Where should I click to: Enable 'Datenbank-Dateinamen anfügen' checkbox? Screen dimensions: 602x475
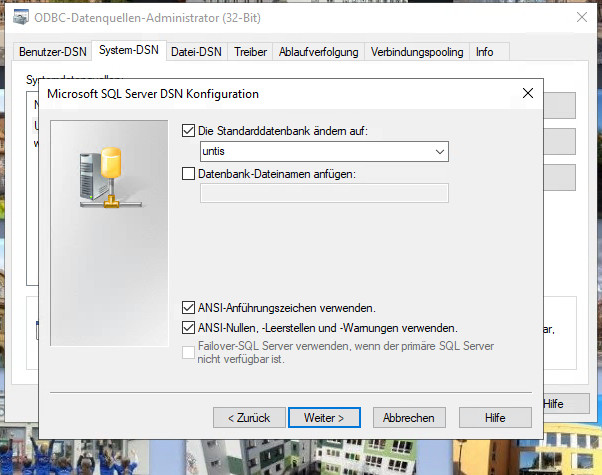(188, 174)
